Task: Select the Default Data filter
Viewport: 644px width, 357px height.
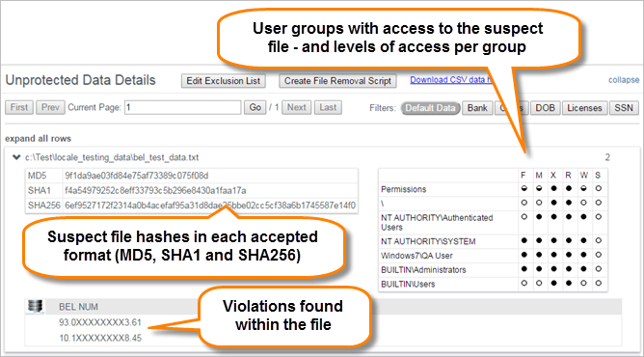Action: [430, 108]
